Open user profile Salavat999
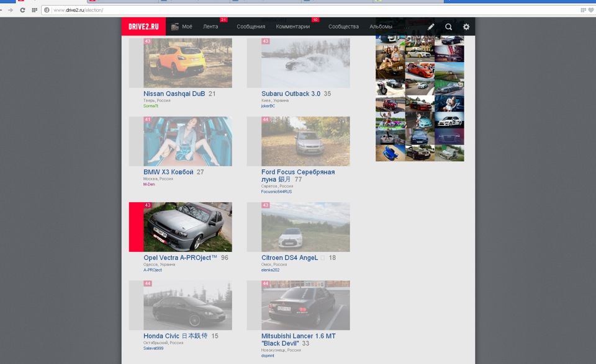The image size is (596, 364). [x=153, y=348]
